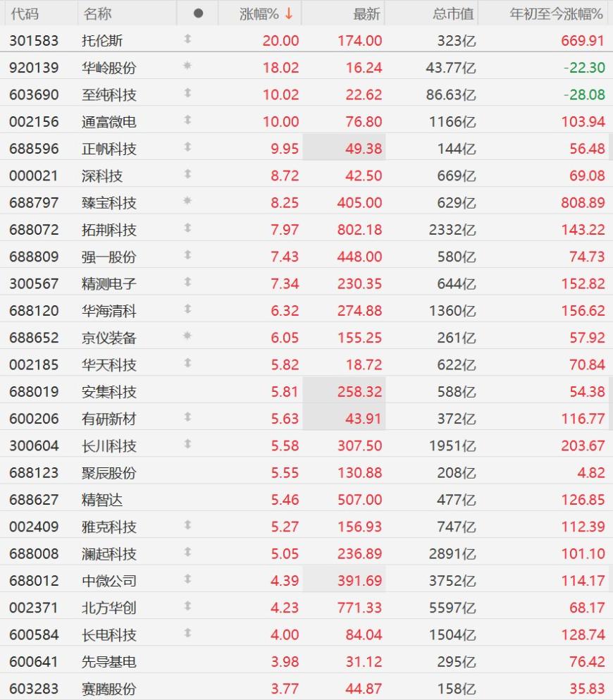Viewport: 613px width, 700px height.
Task: Click the 名称 column header
Action: coord(97,14)
